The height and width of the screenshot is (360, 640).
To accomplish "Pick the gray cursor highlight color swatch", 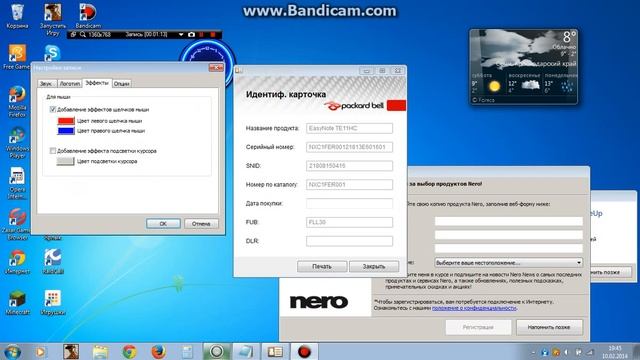I will pos(65,161).
